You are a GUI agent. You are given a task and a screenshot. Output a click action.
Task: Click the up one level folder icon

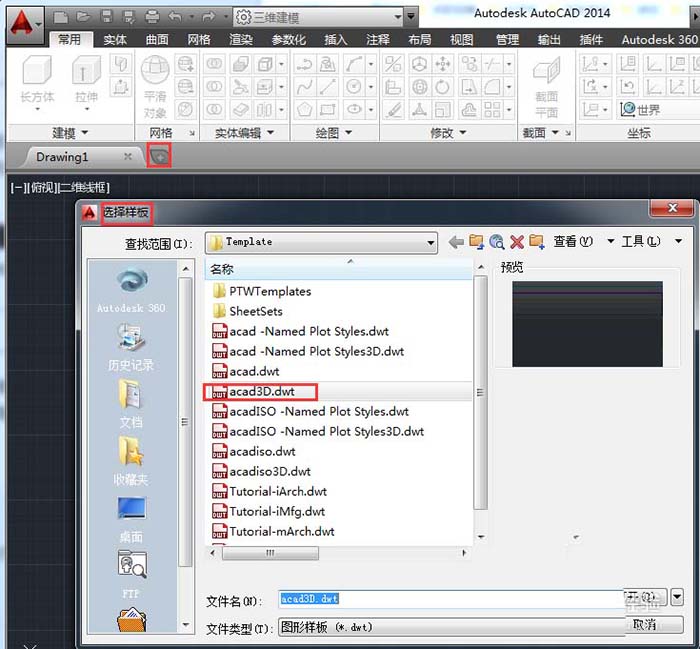[476, 242]
